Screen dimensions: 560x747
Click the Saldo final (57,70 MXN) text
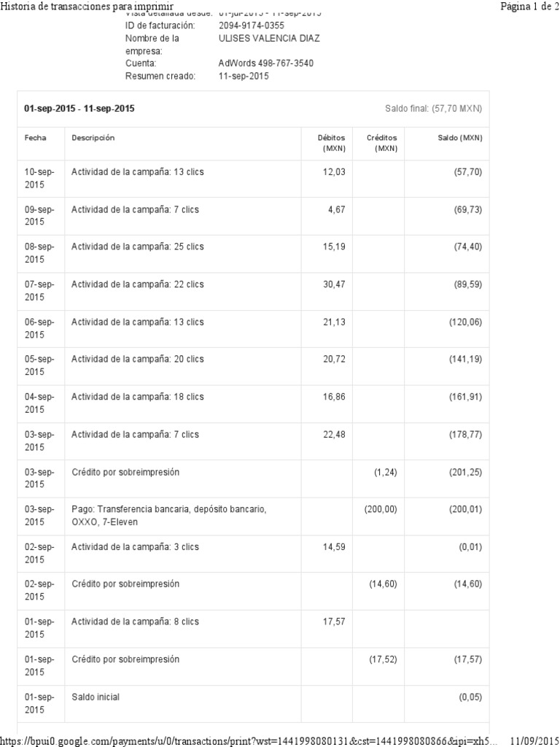pyautogui.click(x=433, y=109)
